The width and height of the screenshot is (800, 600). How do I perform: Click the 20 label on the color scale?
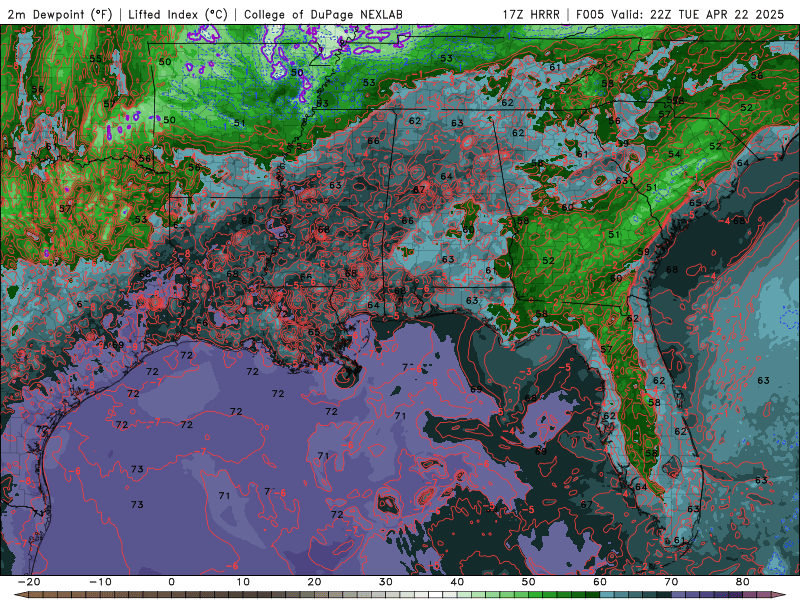(x=314, y=582)
